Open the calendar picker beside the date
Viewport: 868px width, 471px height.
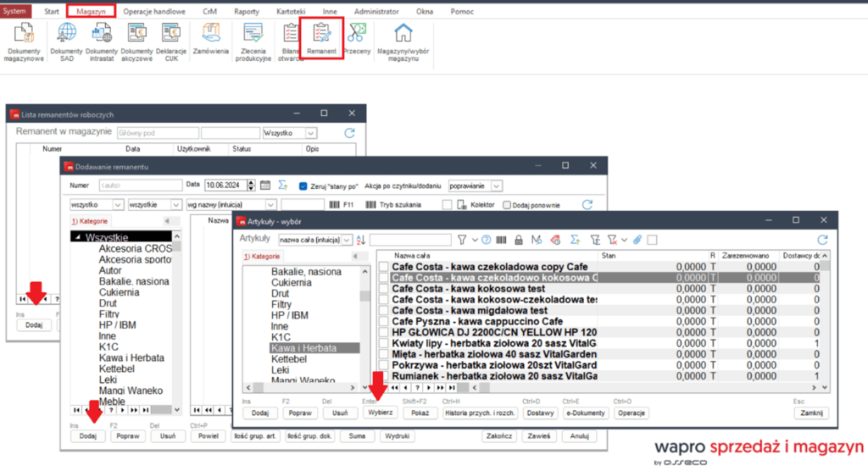point(264,186)
